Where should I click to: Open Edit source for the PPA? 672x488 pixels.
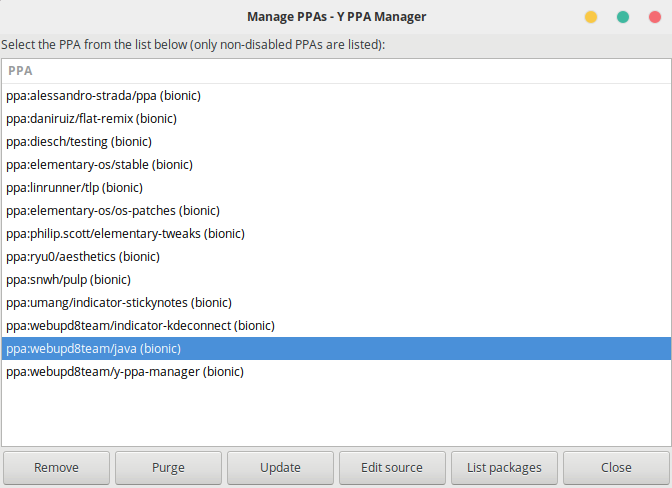pyautogui.click(x=392, y=467)
